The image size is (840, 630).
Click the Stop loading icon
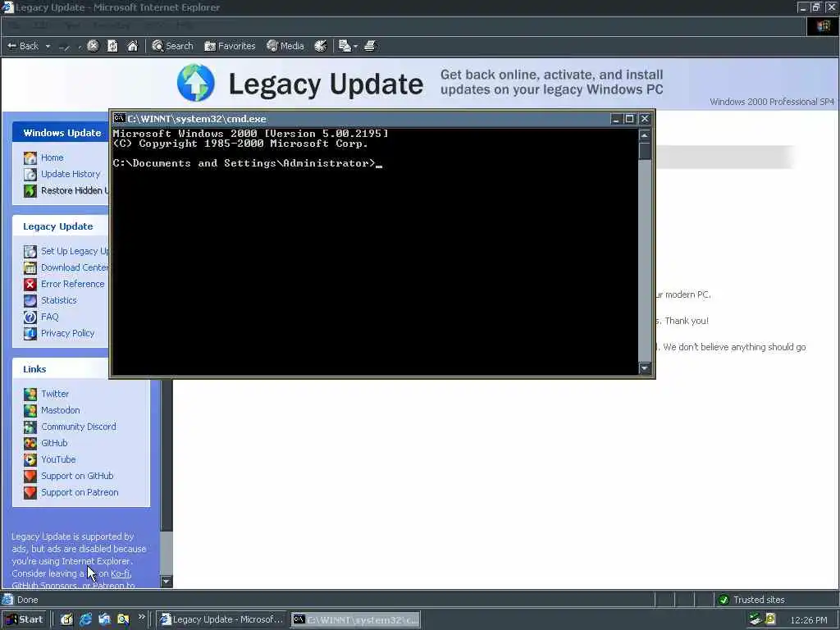[x=93, y=46]
